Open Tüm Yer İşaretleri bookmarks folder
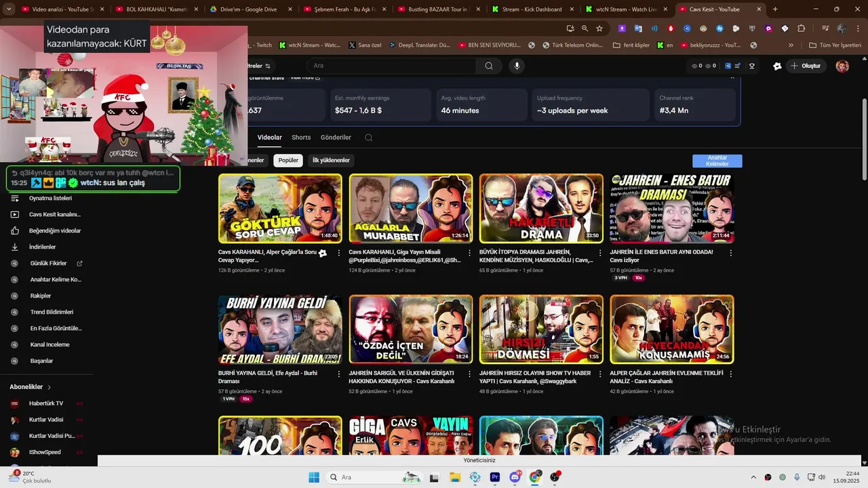The image size is (868, 488). click(835, 45)
